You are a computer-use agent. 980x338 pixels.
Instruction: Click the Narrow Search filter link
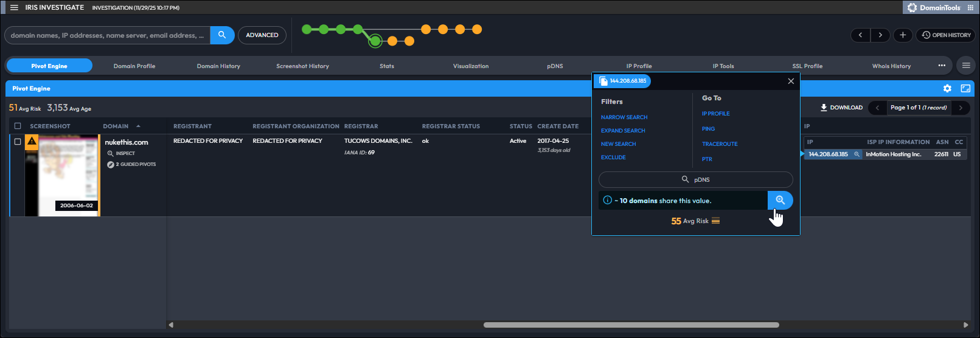tap(624, 117)
